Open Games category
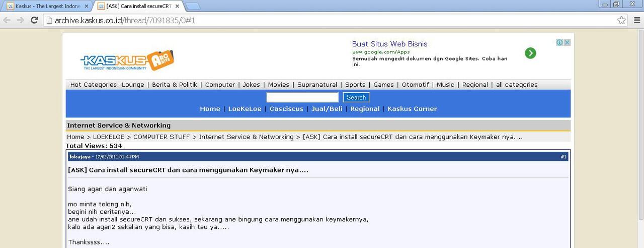This screenshot has height=248, width=644. point(383,85)
